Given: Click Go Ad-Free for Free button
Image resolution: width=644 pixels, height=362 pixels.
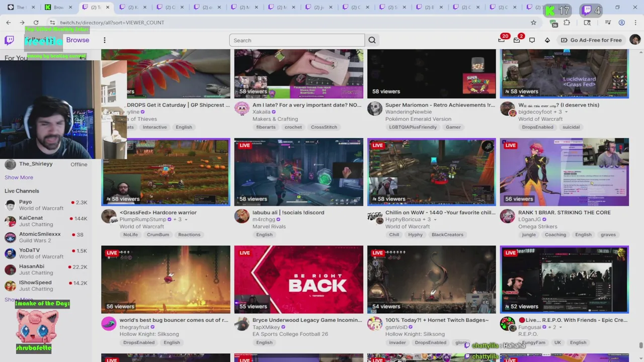Looking at the screenshot, I should tap(591, 40).
